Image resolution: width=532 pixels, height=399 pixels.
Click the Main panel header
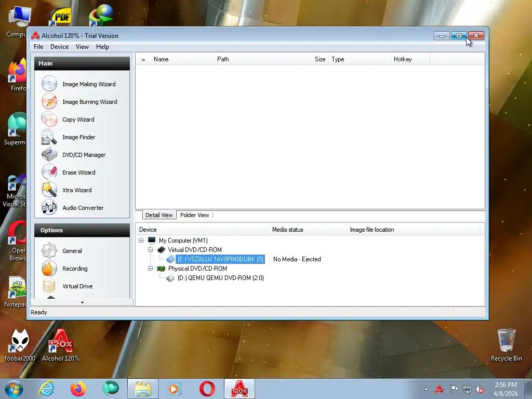(x=82, y=63)
